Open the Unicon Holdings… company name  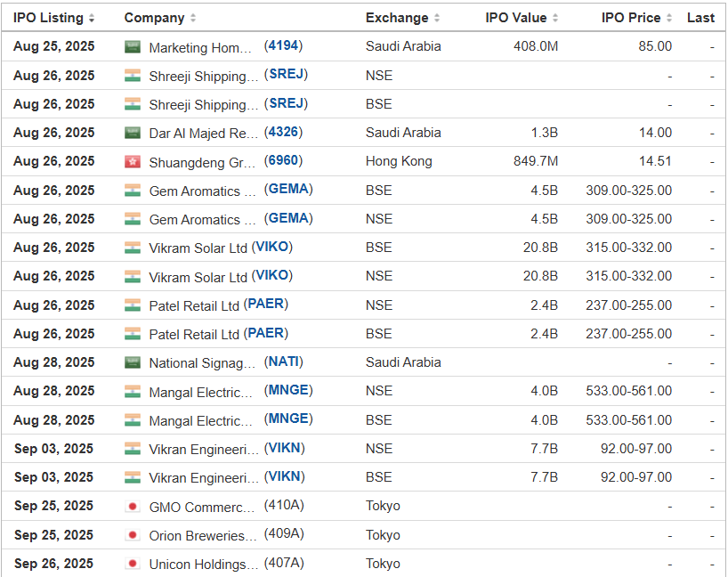click(203, 565)
